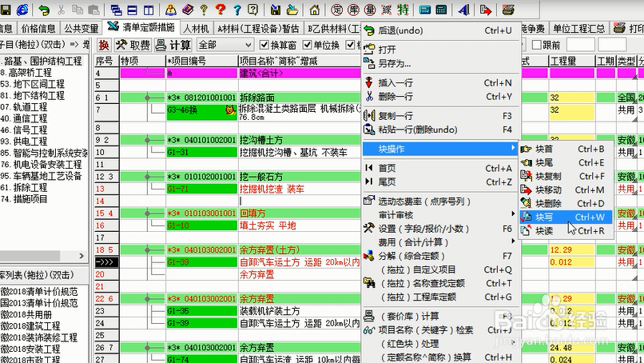Viewport: 644px width, 363px height.
Task: Select 设置(字段/报价/小数) menu item
Action: (441, 229)
